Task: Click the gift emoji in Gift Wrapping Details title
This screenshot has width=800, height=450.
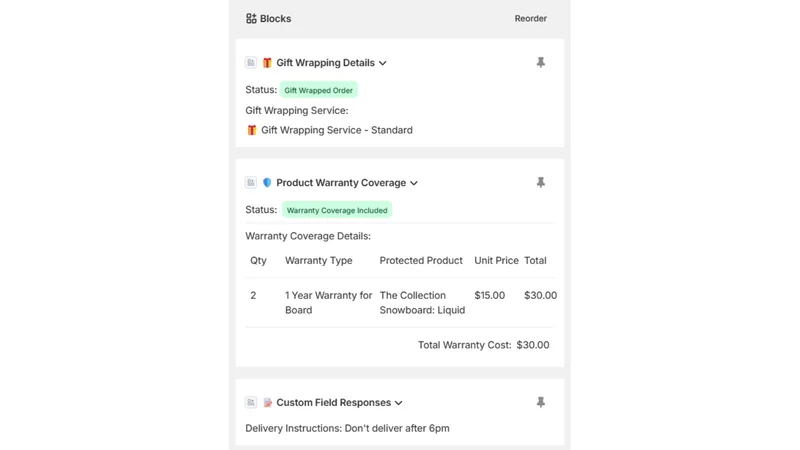Action: (x=267, y=63)
